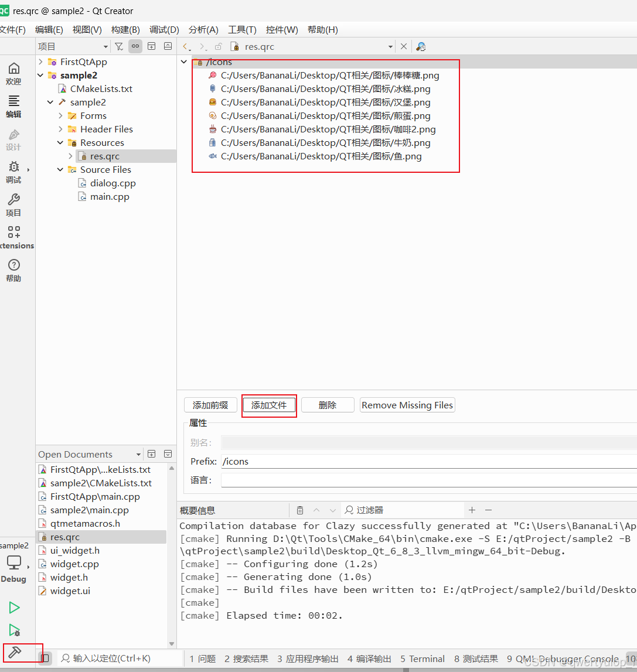
Task: Toggle the left sidebar visibility
Action: coord(45,658)
